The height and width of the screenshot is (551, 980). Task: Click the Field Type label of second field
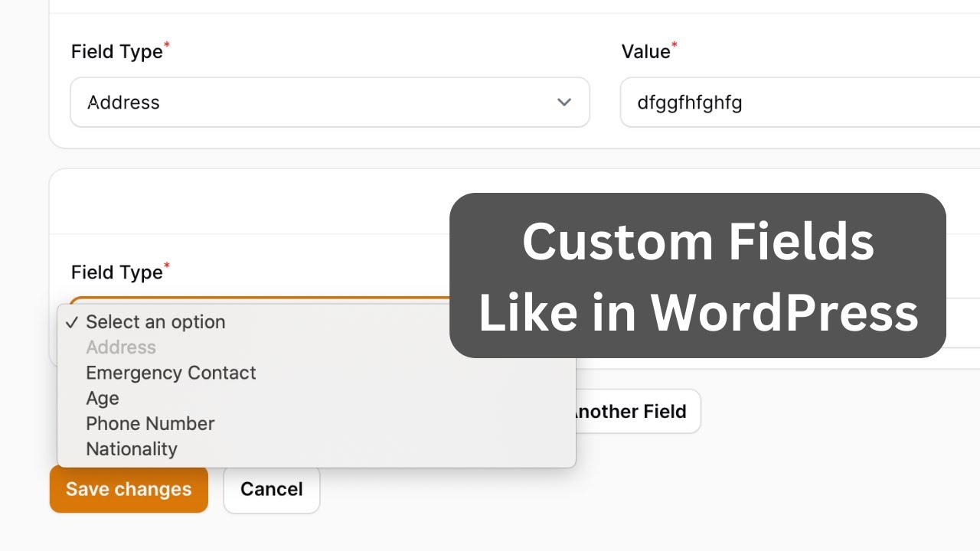coord(116,272)
